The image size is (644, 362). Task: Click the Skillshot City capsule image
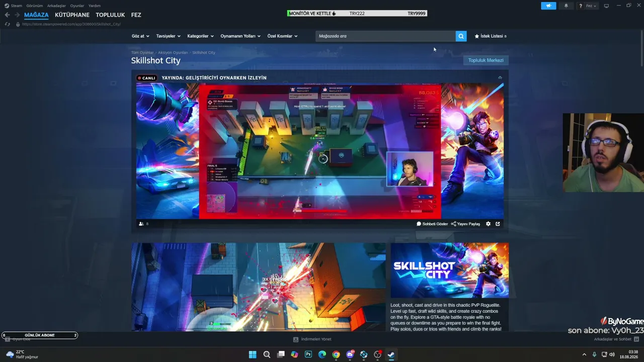[x=450, y=270]
